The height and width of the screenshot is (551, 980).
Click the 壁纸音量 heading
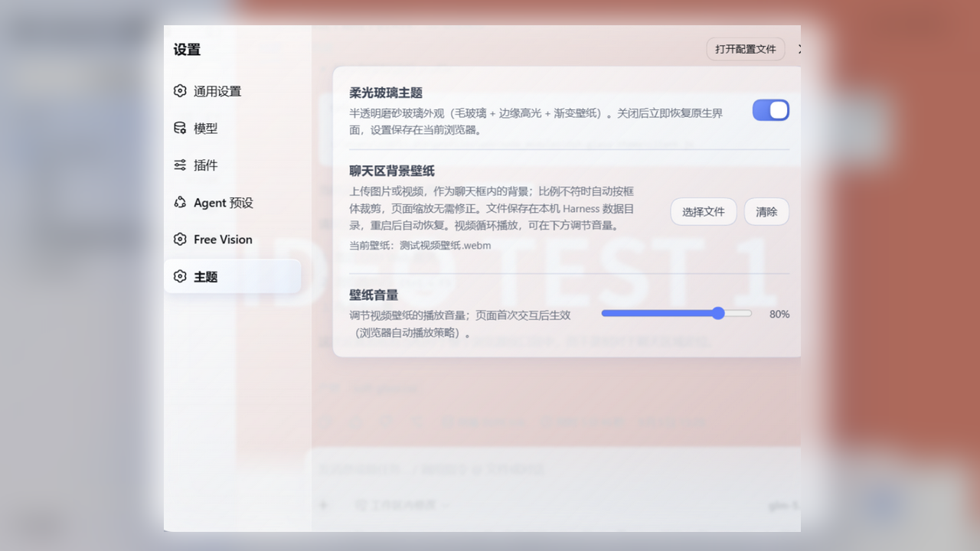pos(374,295)
